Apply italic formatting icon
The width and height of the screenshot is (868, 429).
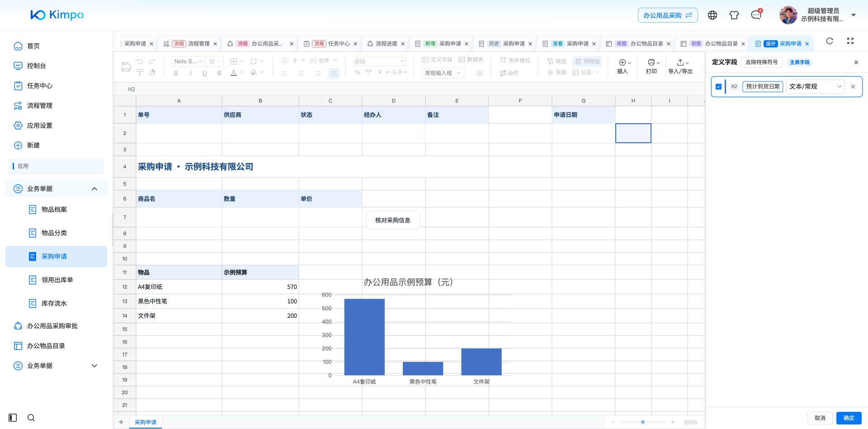(x=190, y=73)
